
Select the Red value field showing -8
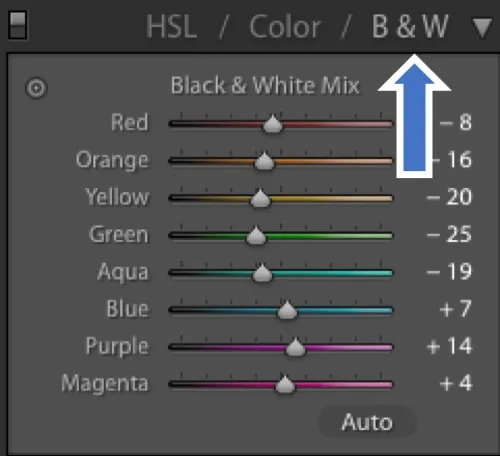455,122
